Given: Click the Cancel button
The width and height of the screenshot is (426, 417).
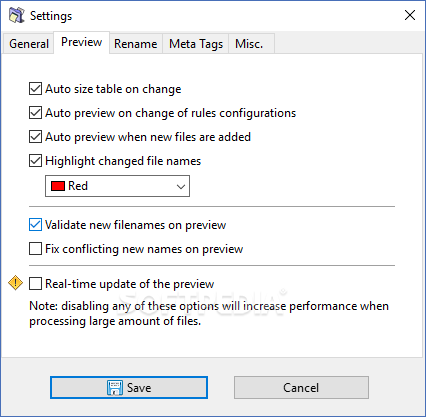Looking at the screenshot, I should [301, 388].
